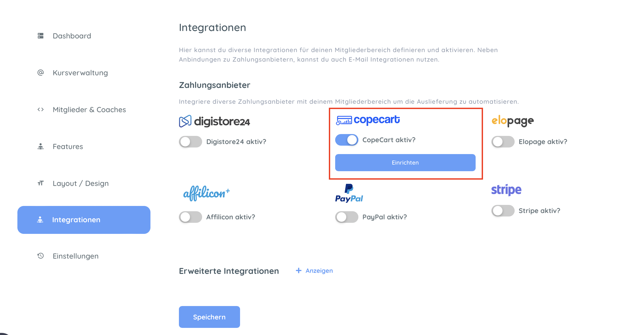Click the PayPal logo

click(x=349, y=193)
